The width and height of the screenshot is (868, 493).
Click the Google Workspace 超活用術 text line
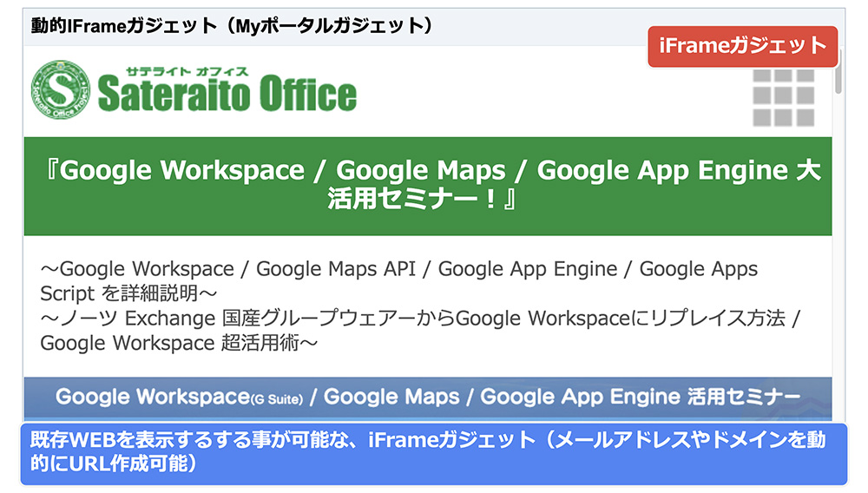pyautogui.click(x=179, y=343)
